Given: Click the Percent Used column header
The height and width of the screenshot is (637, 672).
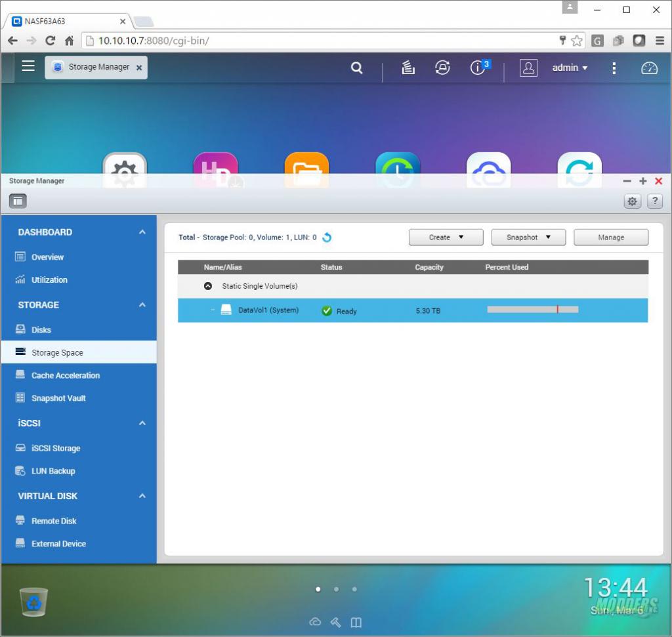Looking at the screenshot, I should [x=507, y=267].
